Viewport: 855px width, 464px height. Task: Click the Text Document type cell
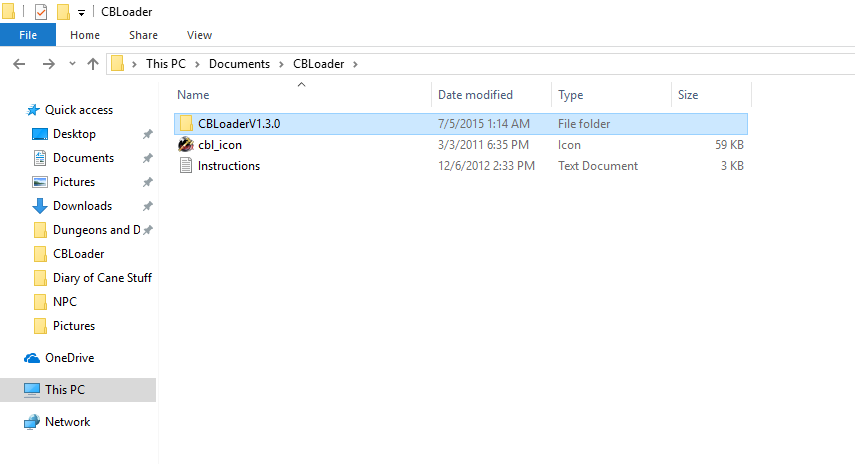coord(598,166)
